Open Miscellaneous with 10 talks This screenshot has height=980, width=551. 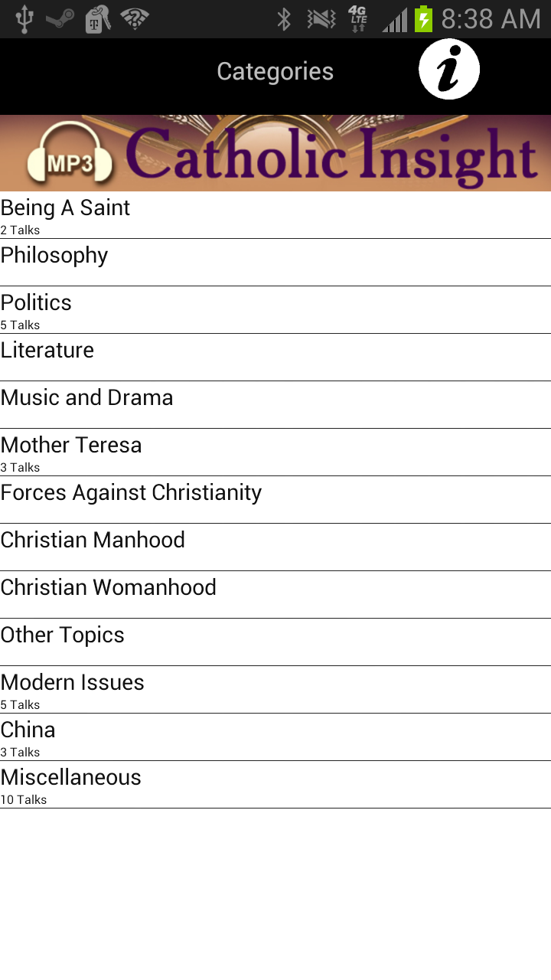(275, 785)
